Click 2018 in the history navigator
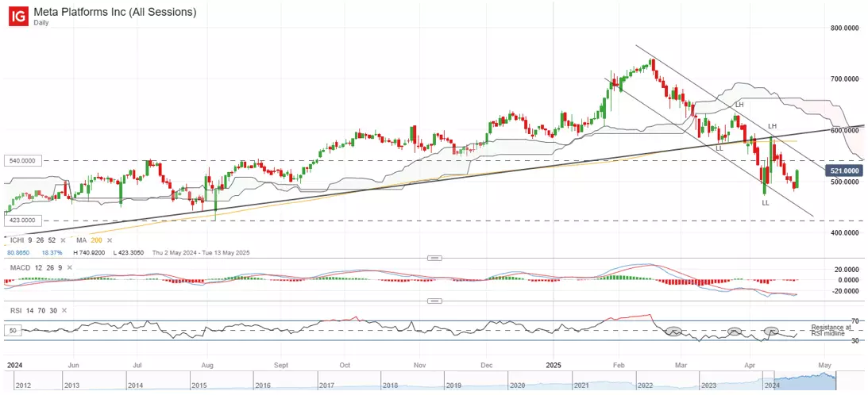 point(390,385)
